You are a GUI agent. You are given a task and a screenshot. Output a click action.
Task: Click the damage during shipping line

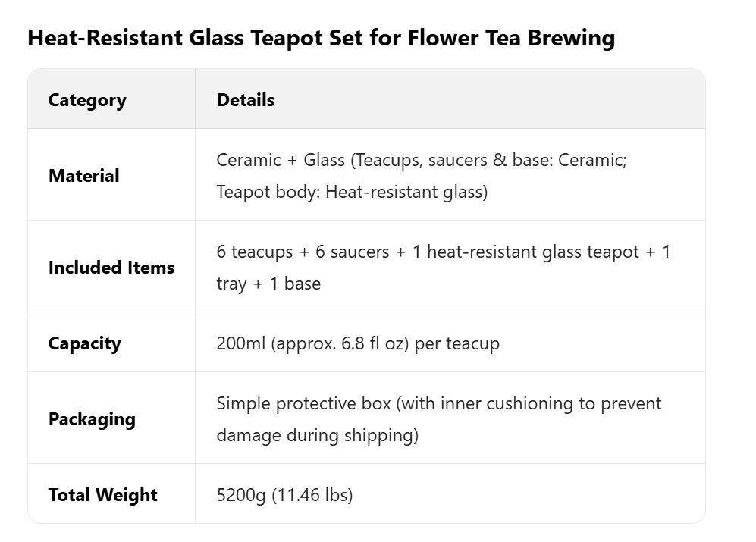317,435
